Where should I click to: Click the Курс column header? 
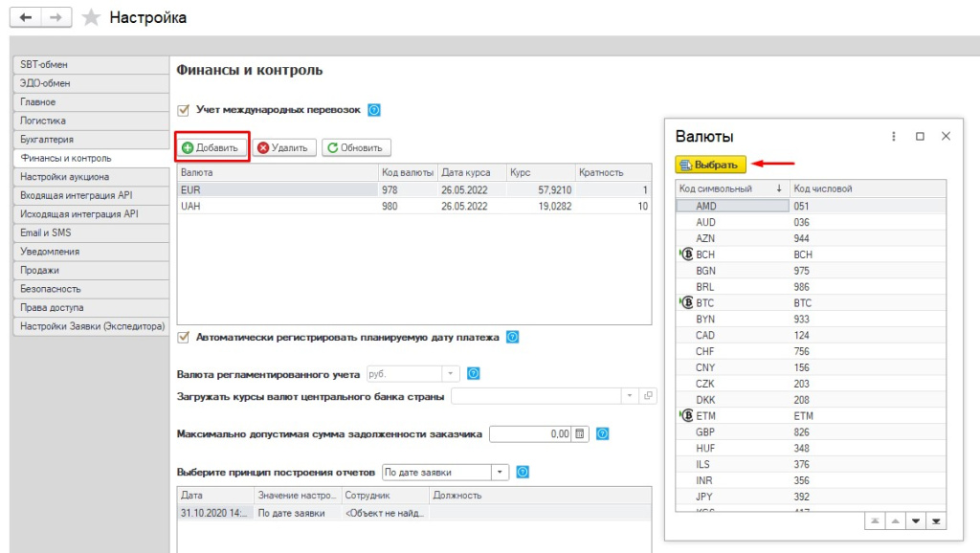(x=540, y=172)
